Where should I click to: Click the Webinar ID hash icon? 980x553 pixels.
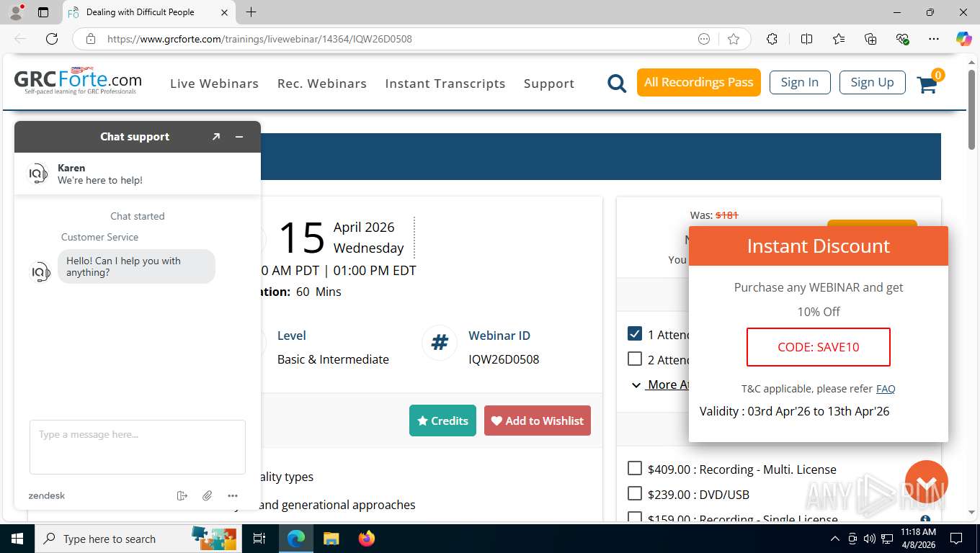[x=440, y=342]
